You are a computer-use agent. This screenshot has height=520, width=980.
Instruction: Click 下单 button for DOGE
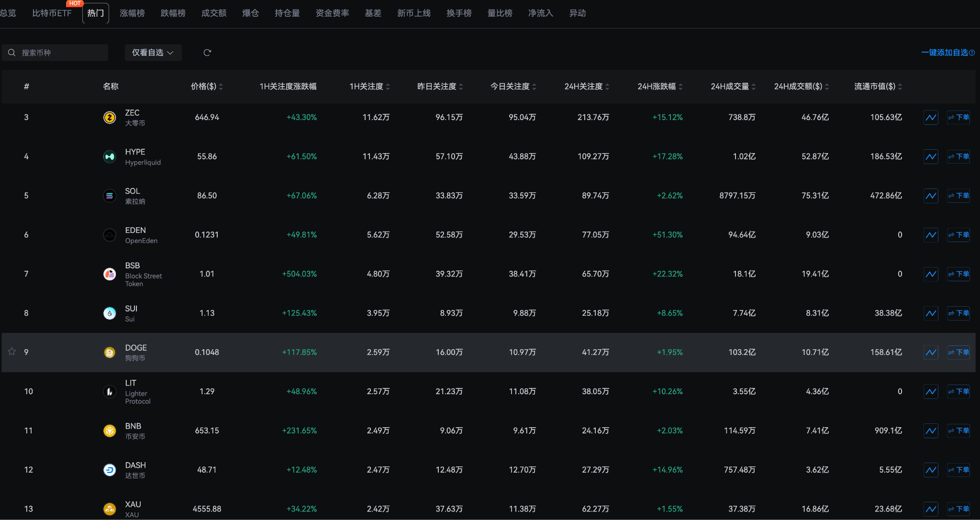tap(958, 353)
